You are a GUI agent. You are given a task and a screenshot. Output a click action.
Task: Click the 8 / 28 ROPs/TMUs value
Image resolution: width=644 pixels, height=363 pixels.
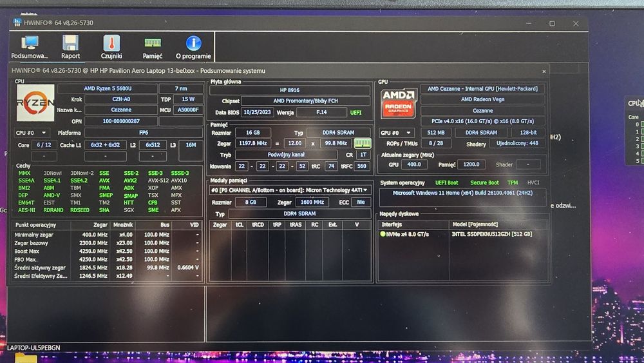tap(436, 144)
